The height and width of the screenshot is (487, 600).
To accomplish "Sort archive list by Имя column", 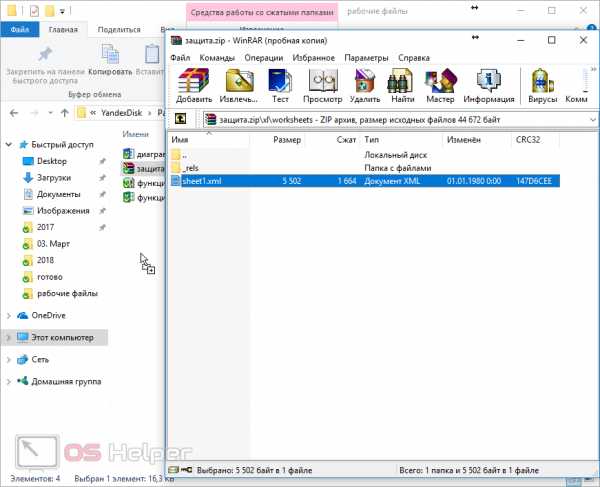I will pos(209,140).
